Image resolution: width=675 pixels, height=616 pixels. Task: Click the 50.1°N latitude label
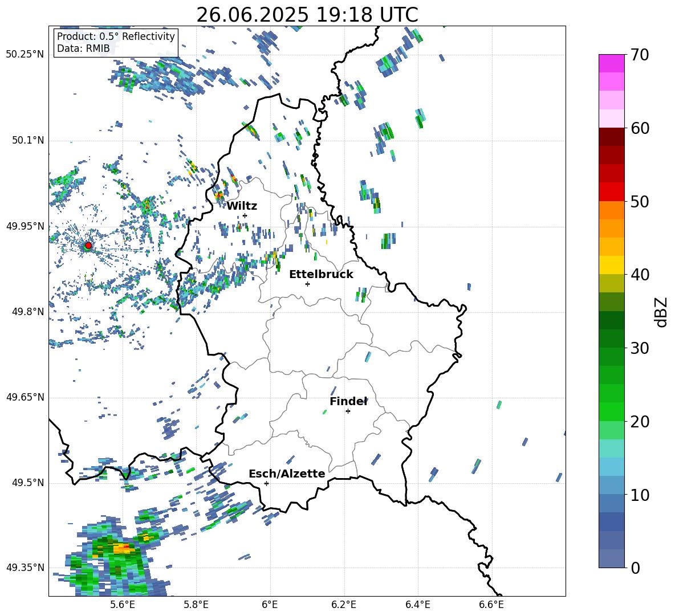tap(28, 141)
